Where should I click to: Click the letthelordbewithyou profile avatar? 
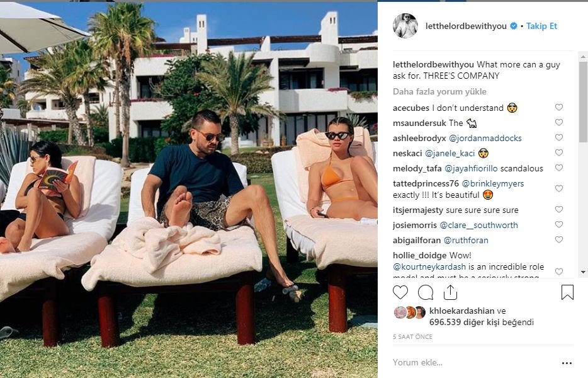point(405,26)
